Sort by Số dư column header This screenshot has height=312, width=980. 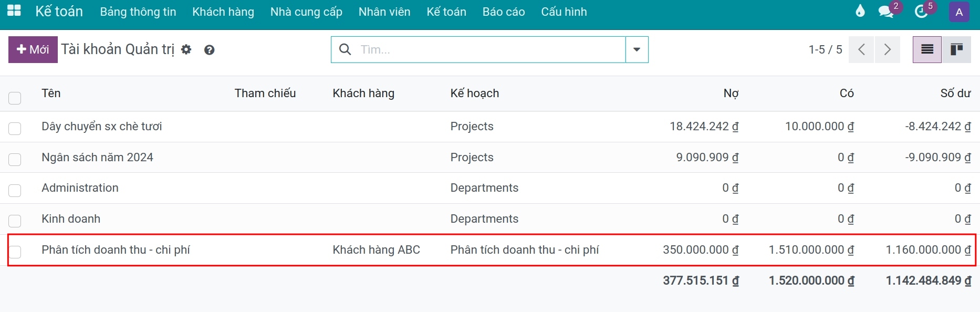point(955,93)
